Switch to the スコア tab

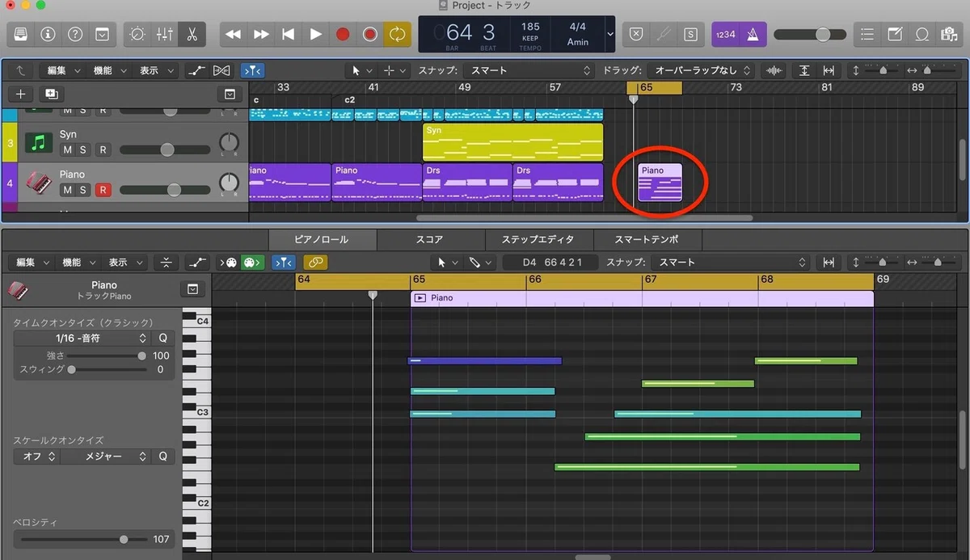point(429,239)
